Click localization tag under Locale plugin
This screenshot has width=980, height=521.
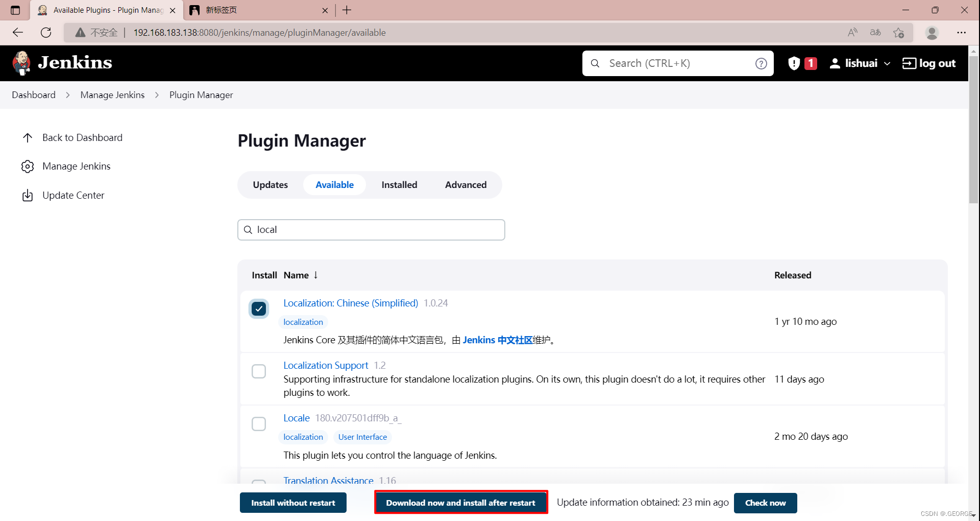(303, 437)
